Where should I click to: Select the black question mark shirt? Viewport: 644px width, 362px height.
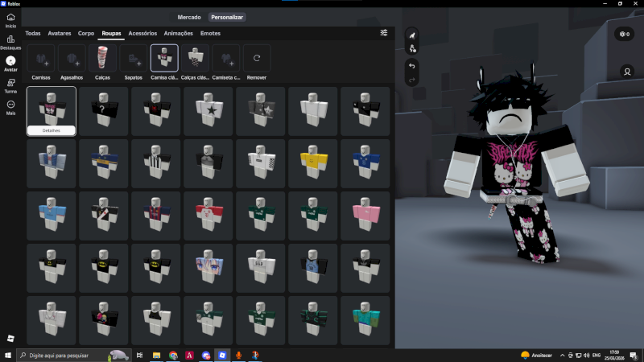[x=104, y=111]
